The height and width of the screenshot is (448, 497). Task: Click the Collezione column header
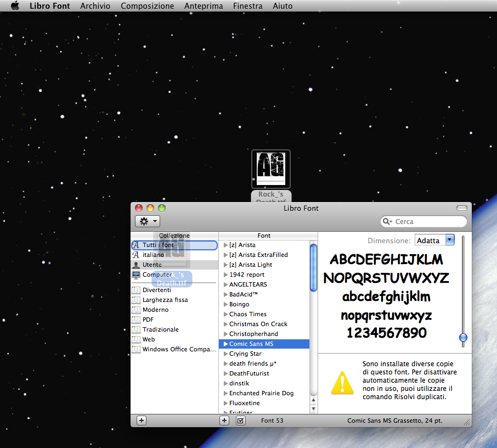[x=174, y=236]
